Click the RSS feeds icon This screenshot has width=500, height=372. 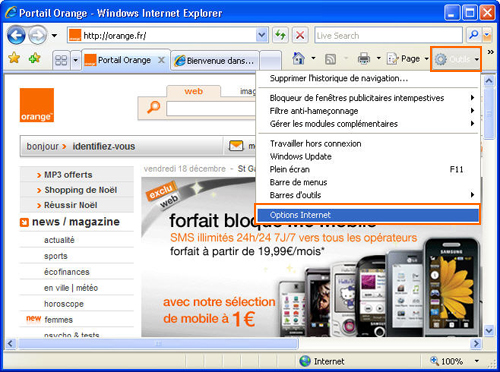coord(330,59)
